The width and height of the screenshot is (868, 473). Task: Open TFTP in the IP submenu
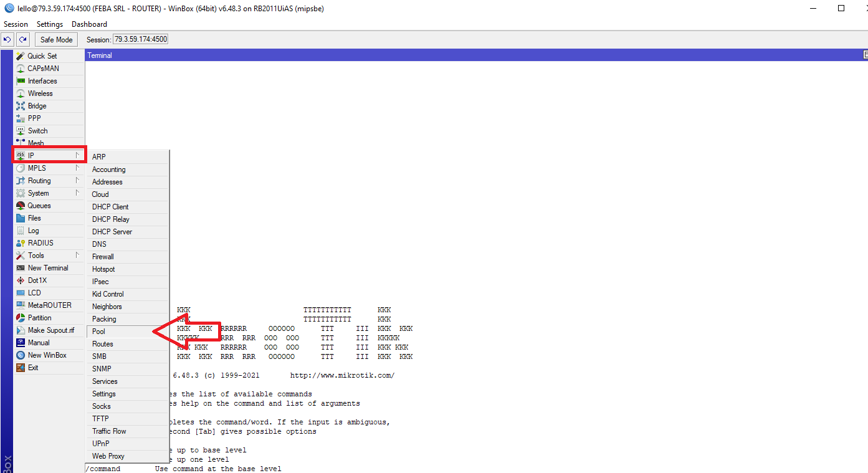point(128,419)
